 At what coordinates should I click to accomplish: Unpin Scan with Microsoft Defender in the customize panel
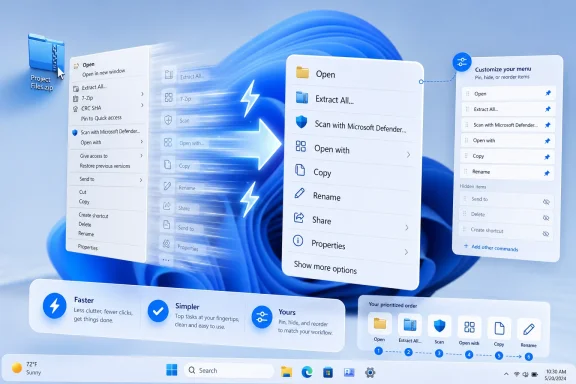pyautogui.click(x=548, y=125)
